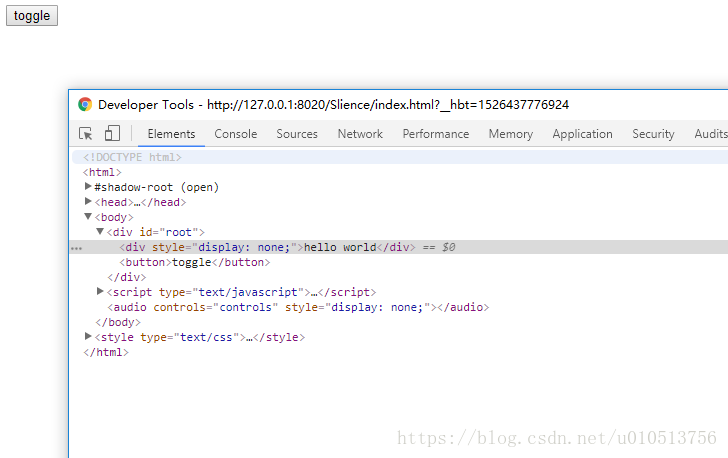The width and height of the screenshot is (728, 458).
Task: Click the "text/css" type attribute value
Action: [x=206, y=337]
